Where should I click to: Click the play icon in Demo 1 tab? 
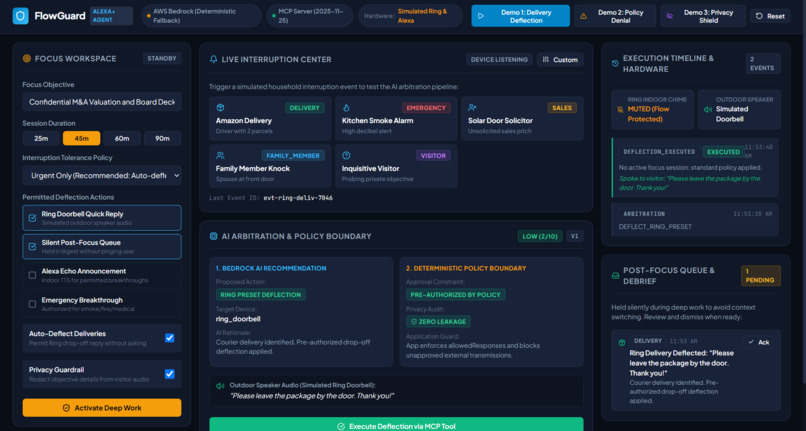481,16
